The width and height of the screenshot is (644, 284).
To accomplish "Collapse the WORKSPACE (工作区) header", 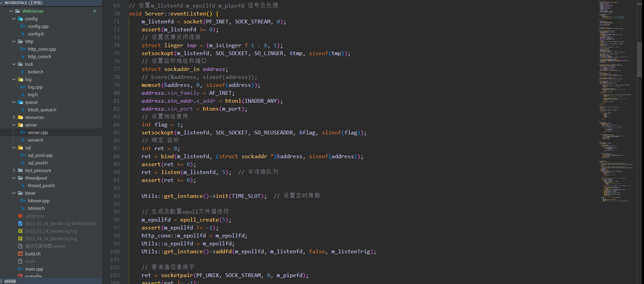I will [x=51, y=3].
